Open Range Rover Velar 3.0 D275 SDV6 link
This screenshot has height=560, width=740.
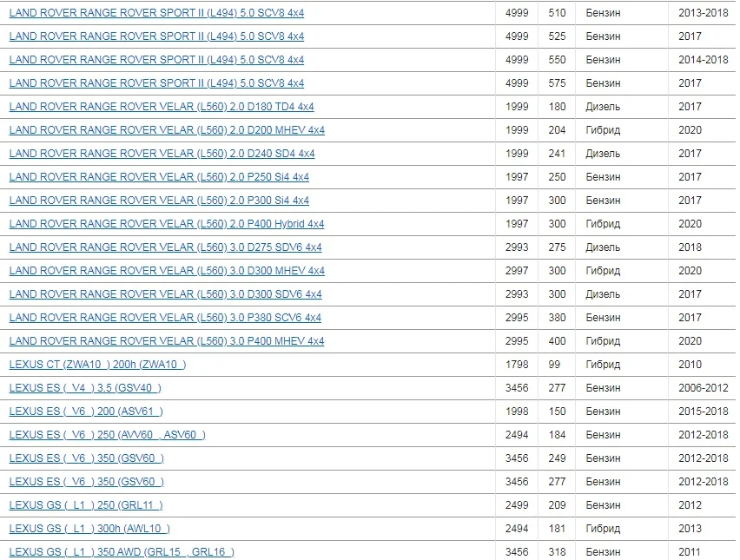[x=166, y=247]
